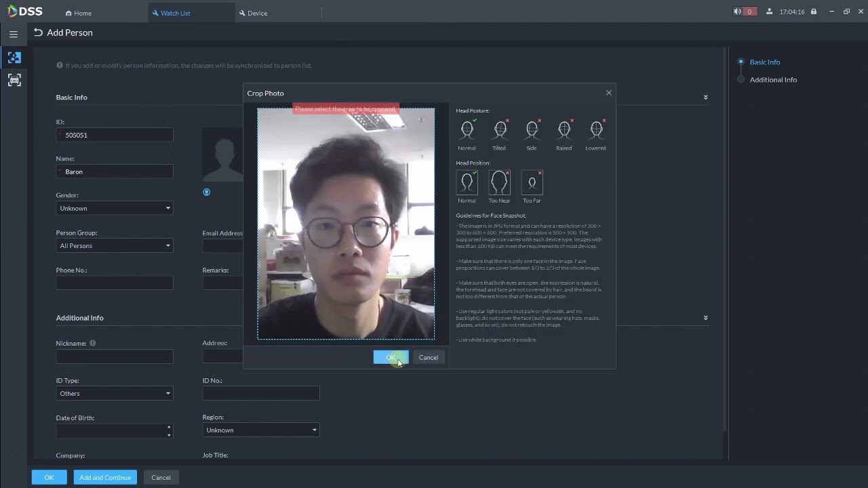Click the Name input field
Image resolution: width=868 pixels, height=488 pixels.
tap(115, 171)
